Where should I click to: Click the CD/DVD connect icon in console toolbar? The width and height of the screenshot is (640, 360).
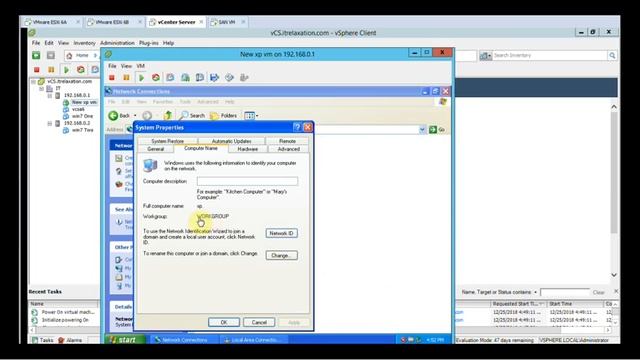point(229,78)
